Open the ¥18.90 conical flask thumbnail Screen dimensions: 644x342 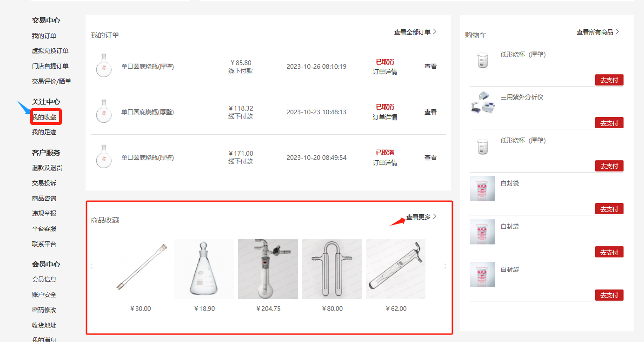204,269
